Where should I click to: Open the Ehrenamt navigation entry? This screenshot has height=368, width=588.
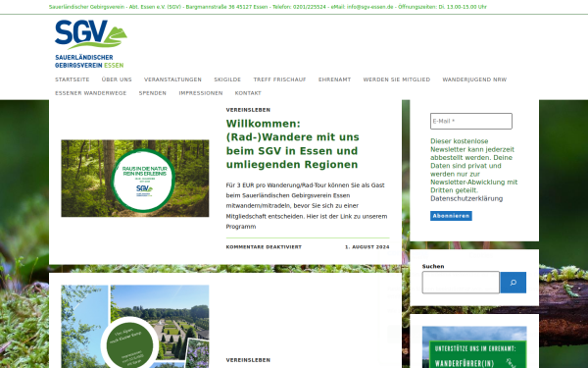pos(335,79)
